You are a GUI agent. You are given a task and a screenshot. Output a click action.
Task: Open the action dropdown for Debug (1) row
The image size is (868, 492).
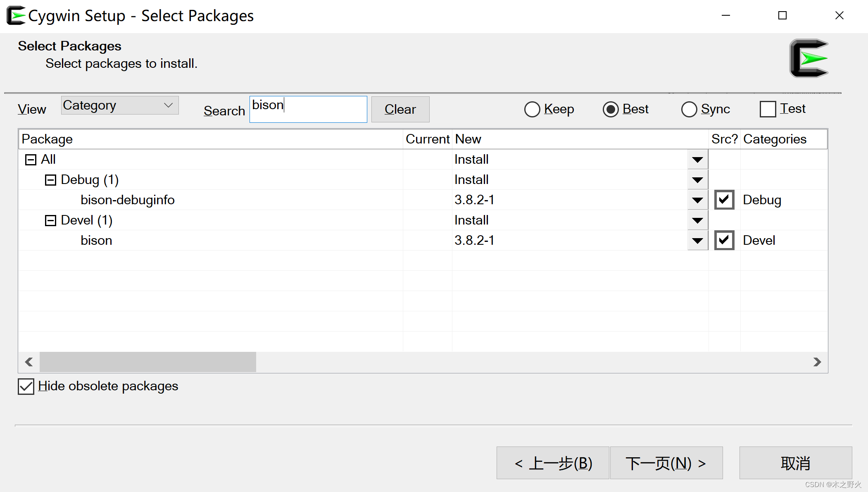point(697,180)
